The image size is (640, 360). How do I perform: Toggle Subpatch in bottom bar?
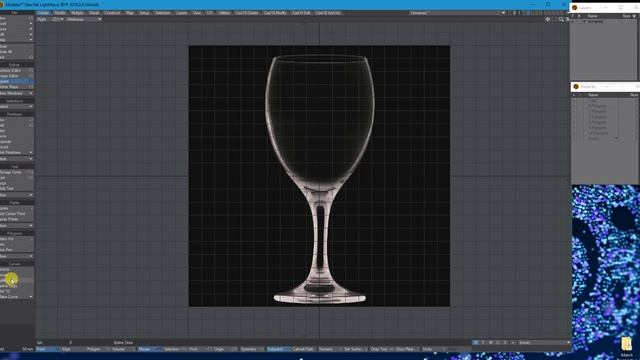[x=278, y=349]
